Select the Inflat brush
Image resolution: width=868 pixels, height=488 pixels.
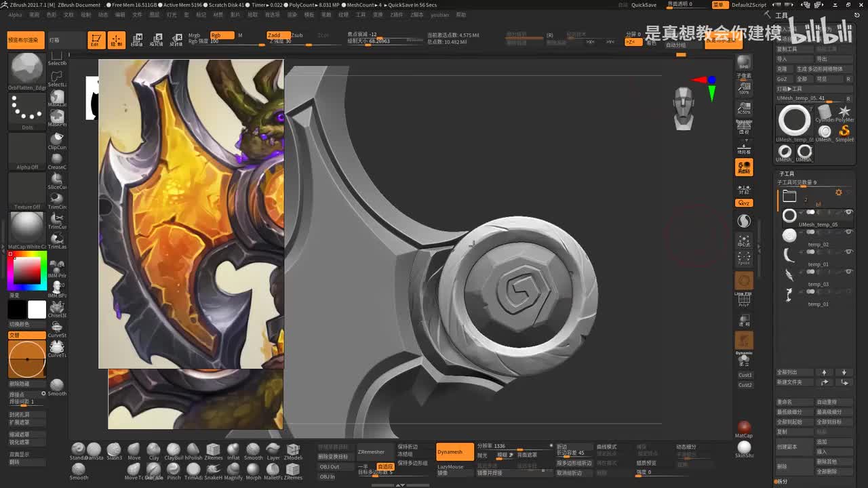(233, 450)
